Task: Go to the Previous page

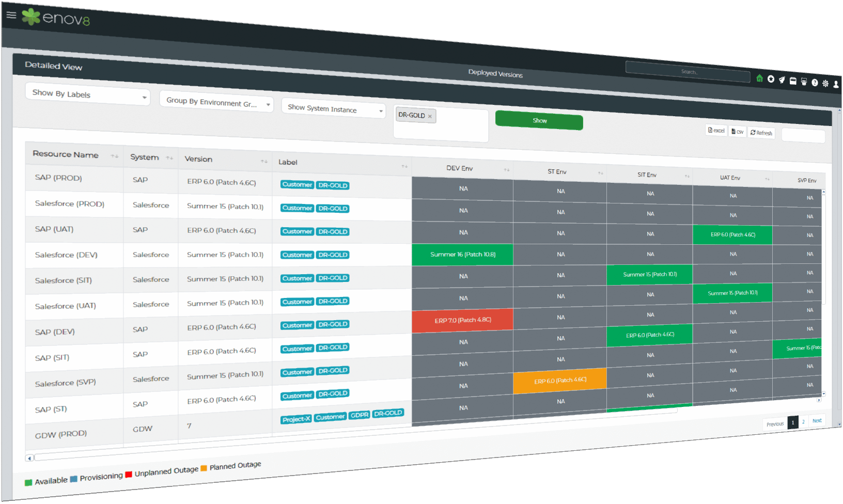Action: click(775, 424)
